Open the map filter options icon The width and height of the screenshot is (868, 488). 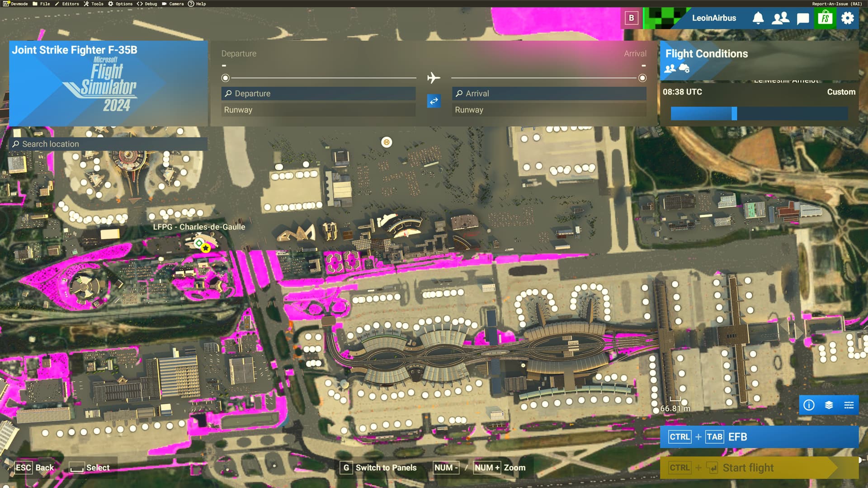[x=849, y=405]
